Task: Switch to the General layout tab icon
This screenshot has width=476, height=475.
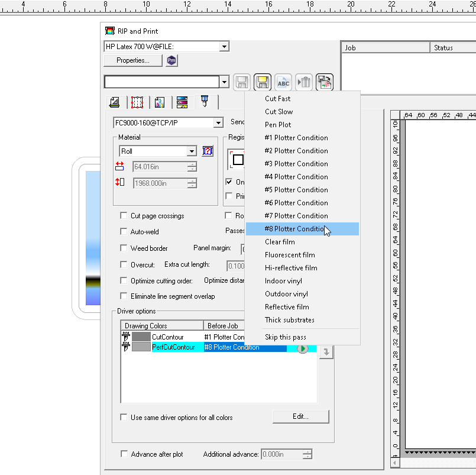Action: coord(115,102)
